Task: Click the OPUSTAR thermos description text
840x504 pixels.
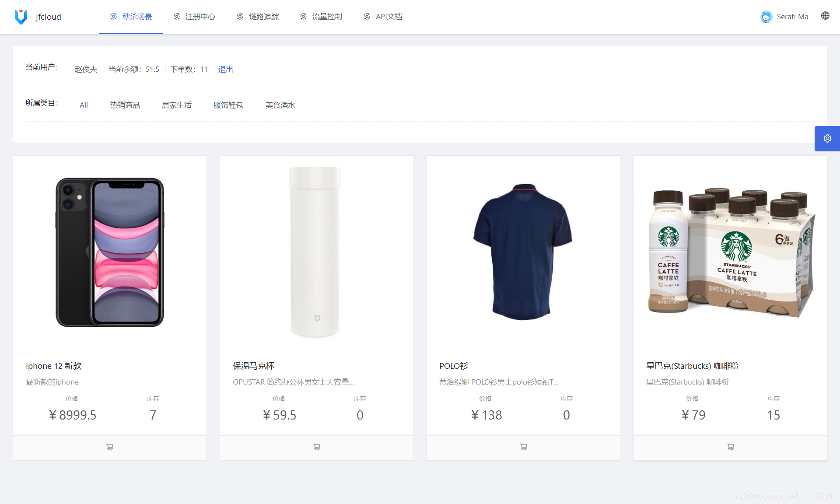Action: pyautogui.click(x=293, y=382)
